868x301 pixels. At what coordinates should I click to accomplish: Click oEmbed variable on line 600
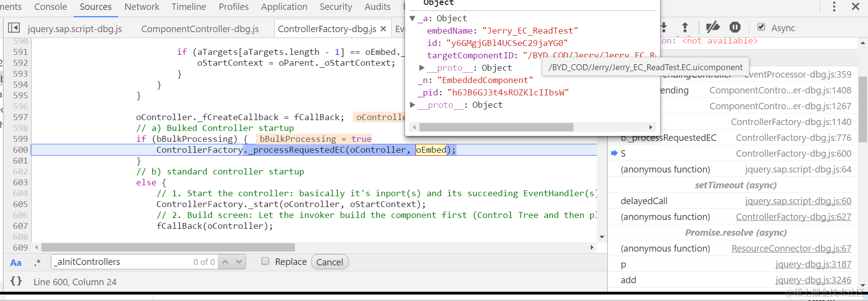431,150
